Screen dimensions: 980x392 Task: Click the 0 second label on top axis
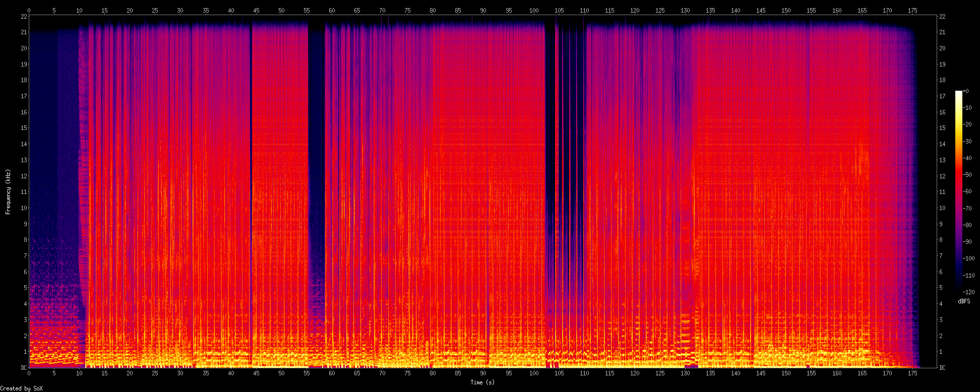point(29,10)
